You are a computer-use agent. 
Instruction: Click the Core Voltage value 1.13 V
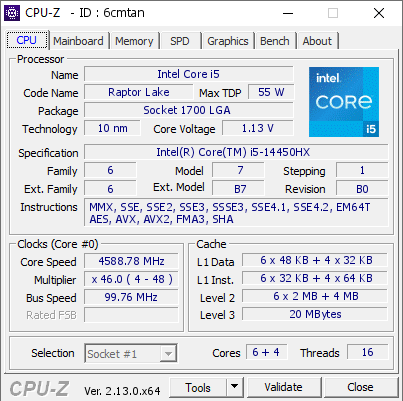[x=258, y=128]
